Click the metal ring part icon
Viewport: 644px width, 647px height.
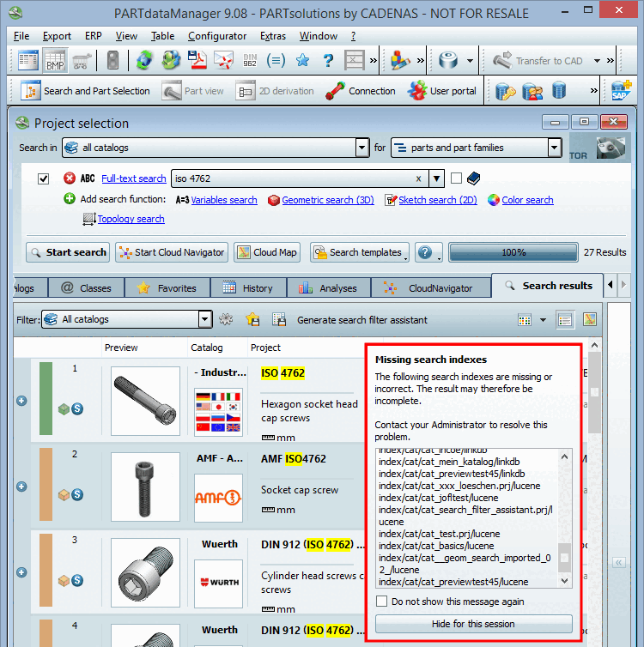(x=448, y=61)
